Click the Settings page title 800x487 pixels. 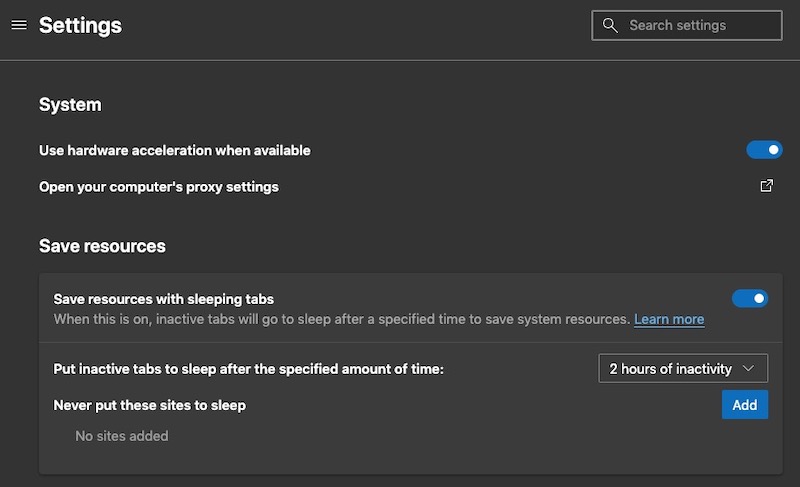(x=80, y=25)
